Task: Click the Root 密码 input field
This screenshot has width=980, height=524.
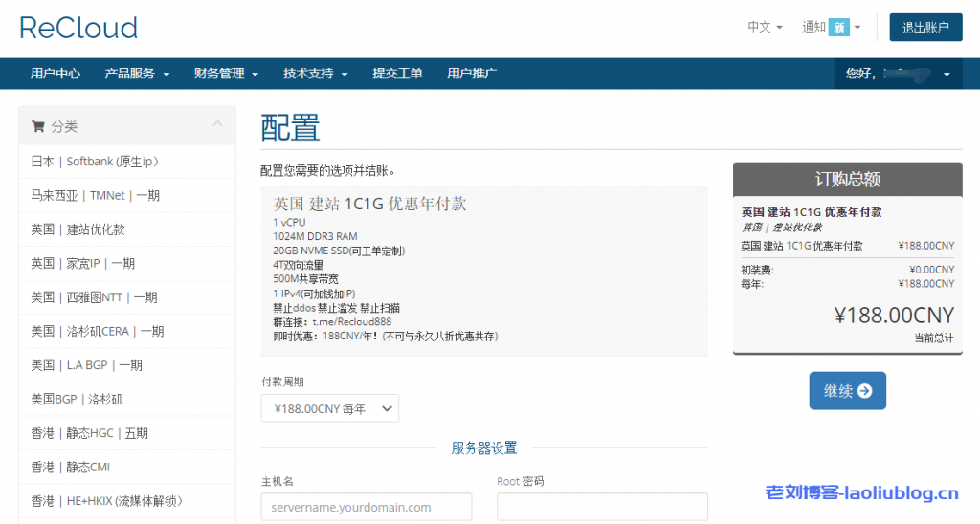Action: coord(603,507)
